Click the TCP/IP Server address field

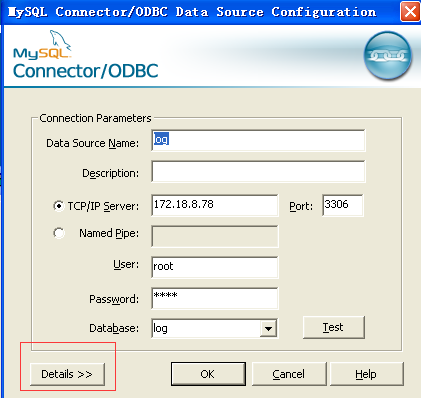click(x=215, y=205)
